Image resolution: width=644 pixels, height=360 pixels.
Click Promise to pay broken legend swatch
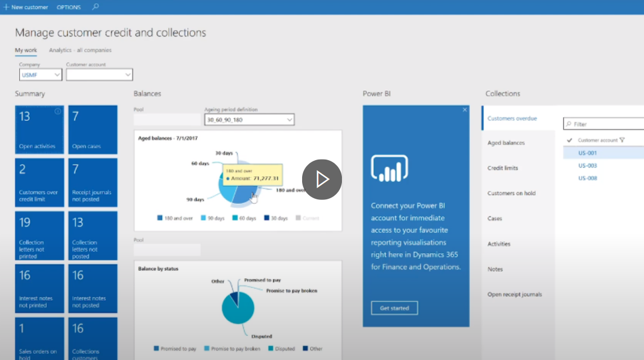(x=207, y=348)
